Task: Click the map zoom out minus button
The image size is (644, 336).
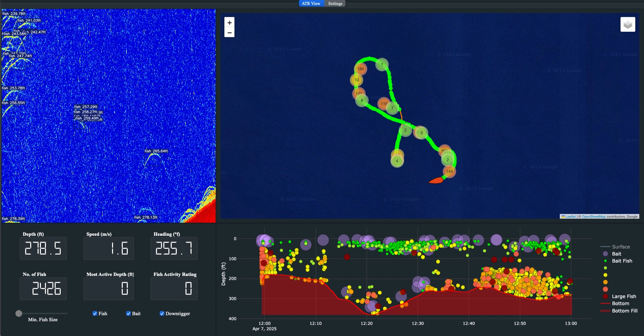Action: 229,32
